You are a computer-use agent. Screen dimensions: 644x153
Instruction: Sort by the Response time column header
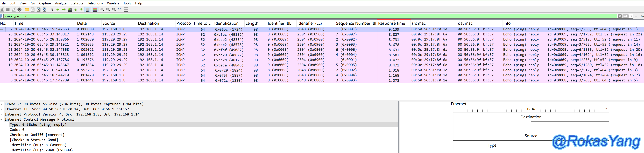coord(392,23)
